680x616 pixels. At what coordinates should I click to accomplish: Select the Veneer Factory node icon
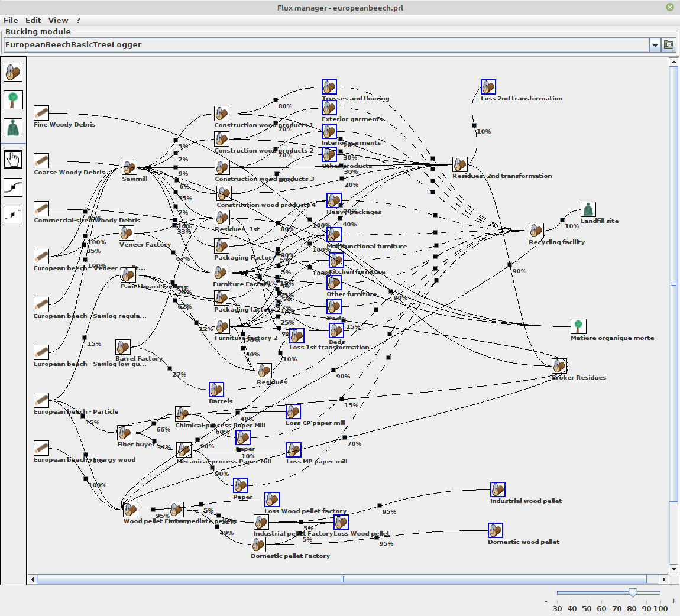127,233
